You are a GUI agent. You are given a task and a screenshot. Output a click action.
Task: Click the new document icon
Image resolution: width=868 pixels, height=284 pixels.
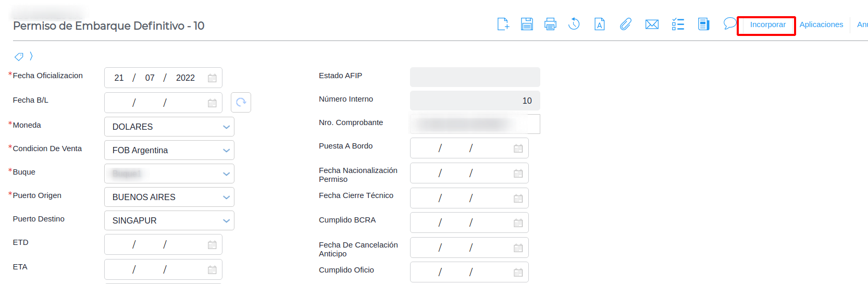tap(503, 24)
